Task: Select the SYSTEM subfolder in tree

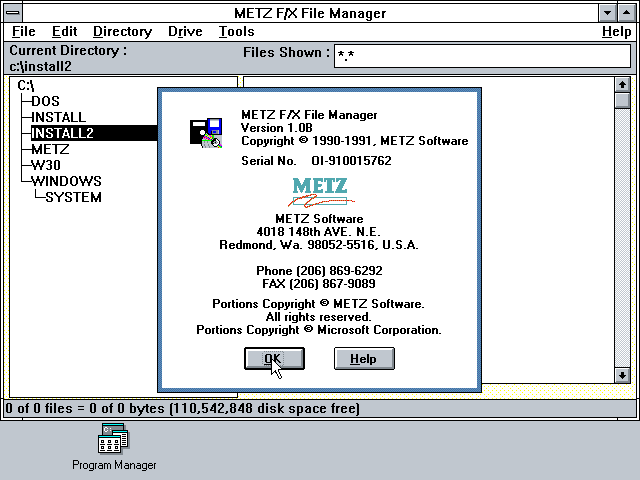Action: [x=73, y=197]
